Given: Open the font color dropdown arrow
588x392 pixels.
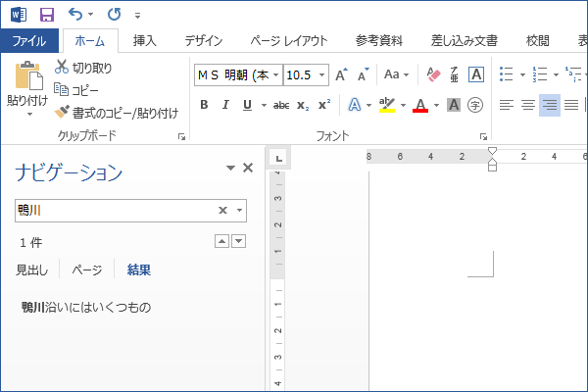Looking at the screenshot, I should [436, 105].
